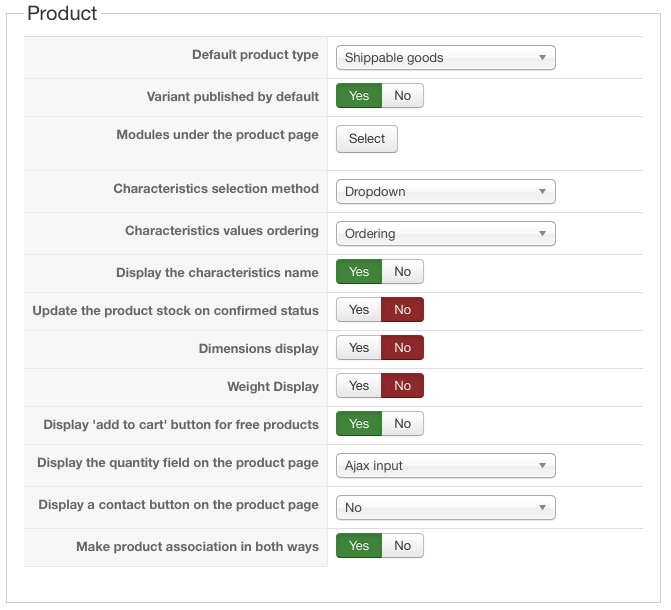Turn on Weight Display with Yes
Viewport: 671px width, 610px height.
[359, 386]
